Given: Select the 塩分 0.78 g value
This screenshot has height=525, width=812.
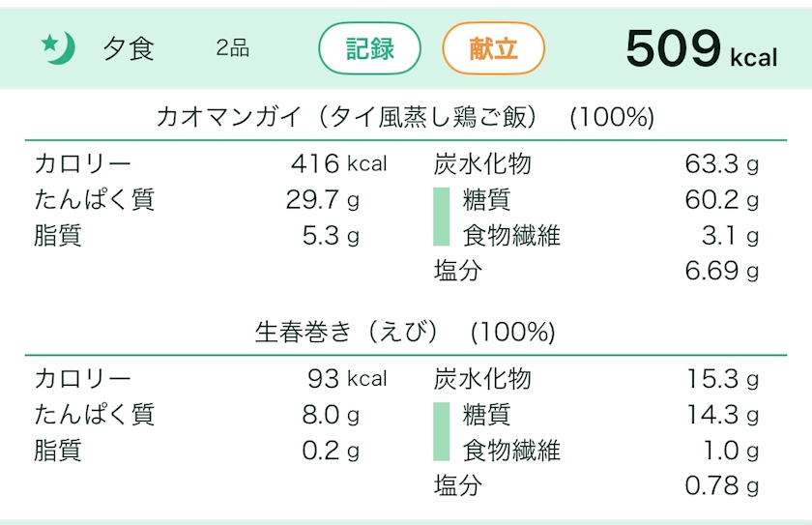Looking at the screenshot, I should pos(721,485).
